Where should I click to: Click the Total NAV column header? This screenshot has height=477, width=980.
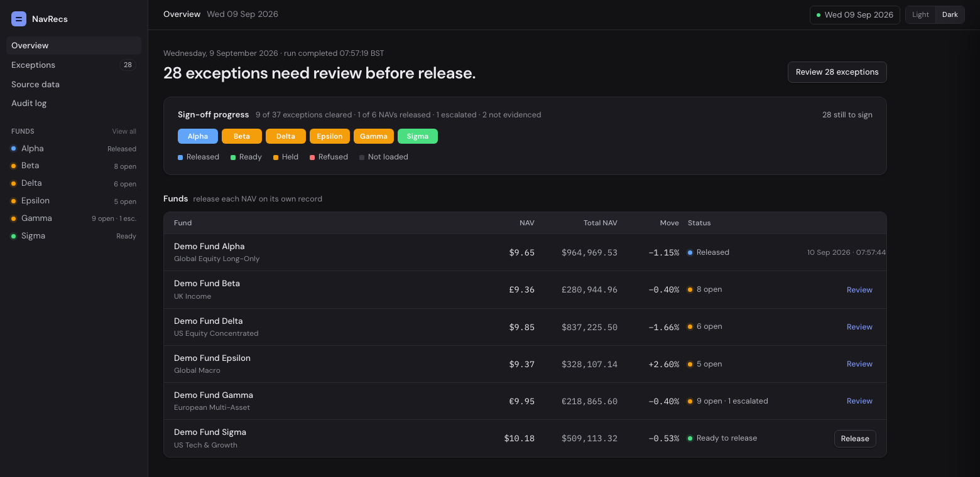(x=601, y=223)
